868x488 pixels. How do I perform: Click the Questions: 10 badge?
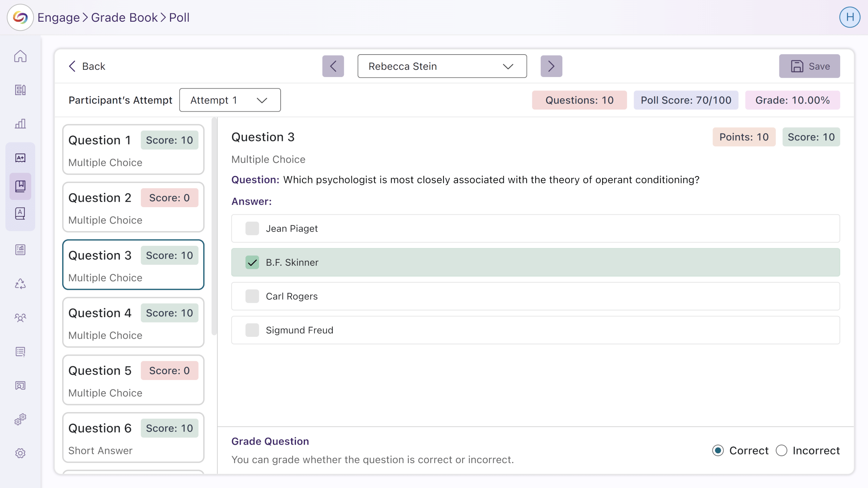coord(579,100)
